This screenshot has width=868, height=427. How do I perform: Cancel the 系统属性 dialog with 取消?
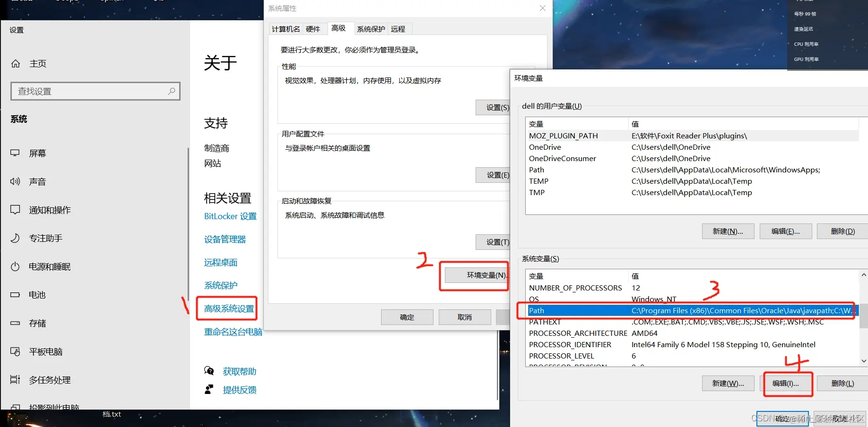pyautogui.click(x=465, y=317)
